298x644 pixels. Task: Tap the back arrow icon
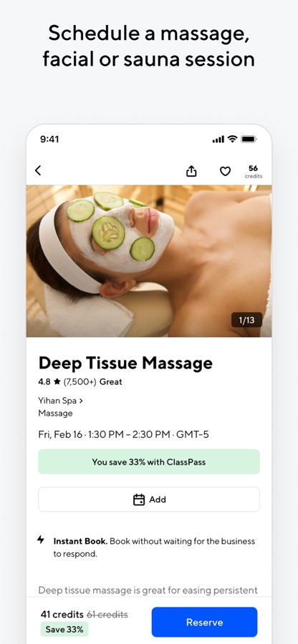(38, 170)
